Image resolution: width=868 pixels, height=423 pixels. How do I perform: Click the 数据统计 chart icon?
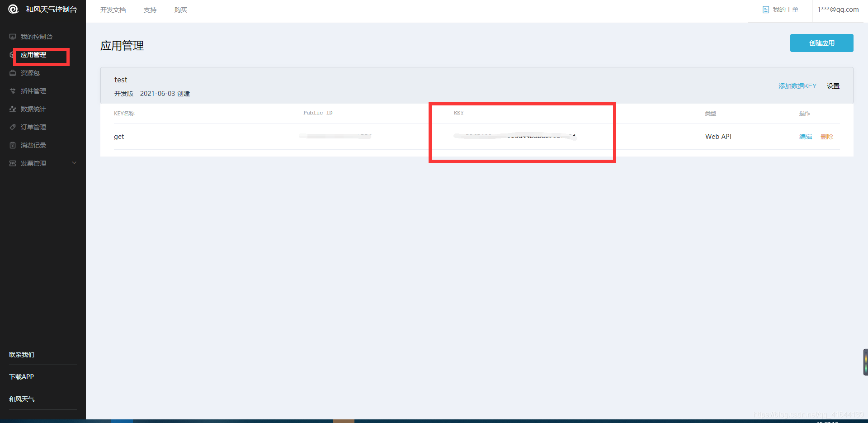click(13, 109)
